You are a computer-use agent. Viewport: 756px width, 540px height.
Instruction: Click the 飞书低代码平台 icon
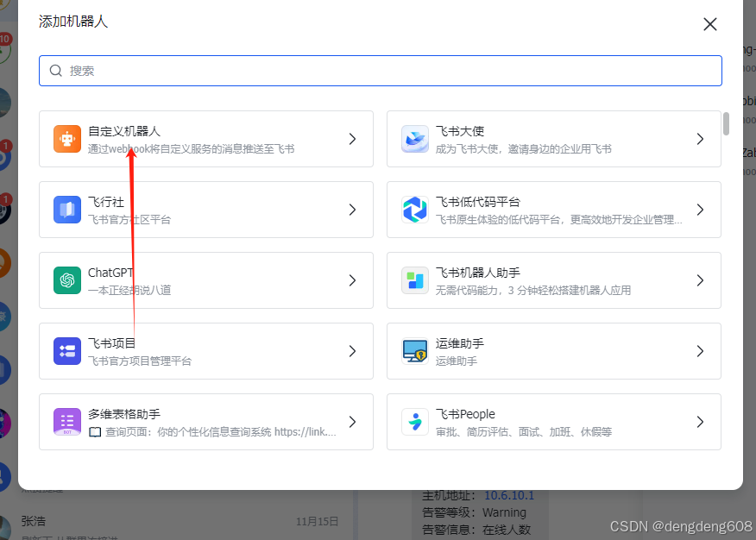point(415,210)
